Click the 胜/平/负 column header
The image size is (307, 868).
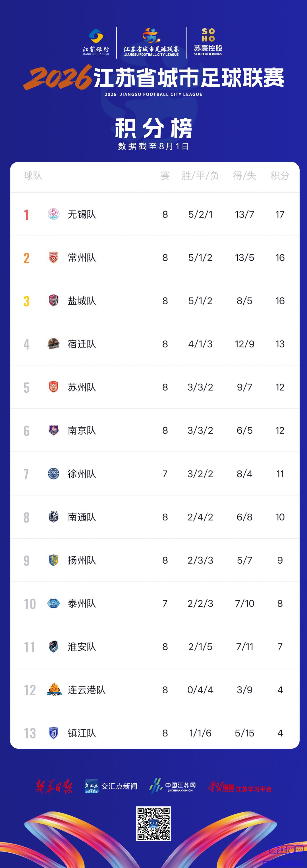[x=200, y=175]
